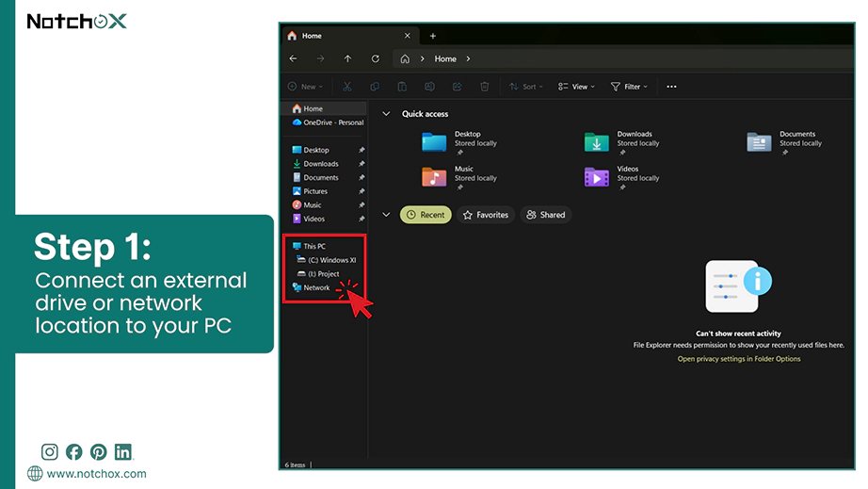Click the Paste clipboard icon
This screenshot has width=868, height=489.
tap(402, 87)
